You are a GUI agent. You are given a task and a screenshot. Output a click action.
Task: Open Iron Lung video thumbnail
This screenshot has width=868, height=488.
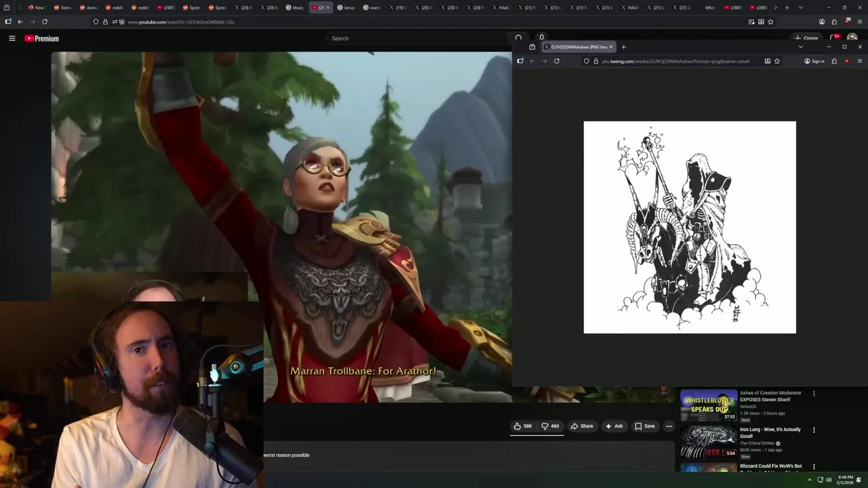[709, 441]
